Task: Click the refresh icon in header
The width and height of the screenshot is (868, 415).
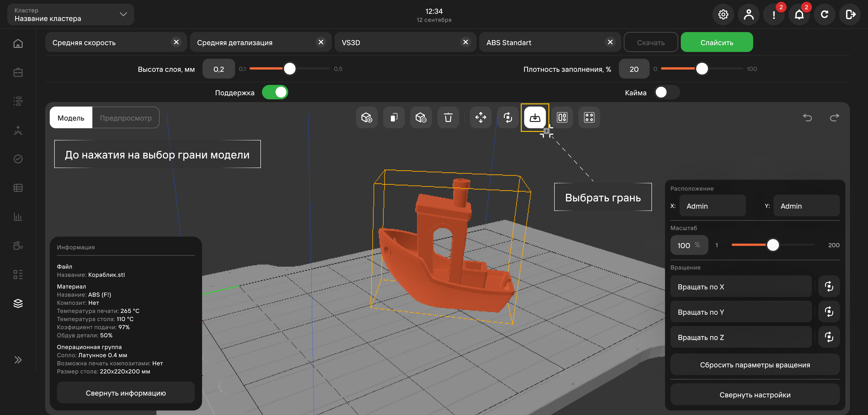Action: coord(825,14)
